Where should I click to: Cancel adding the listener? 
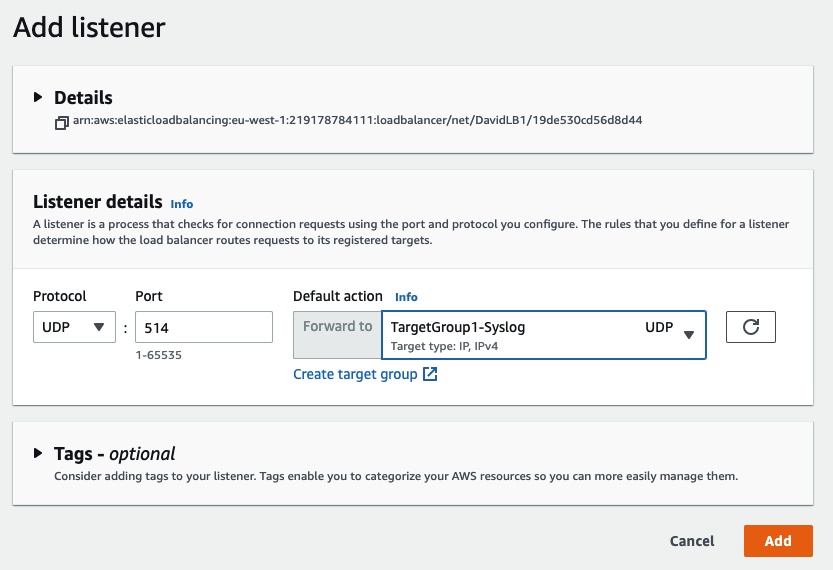click(691, 541)
